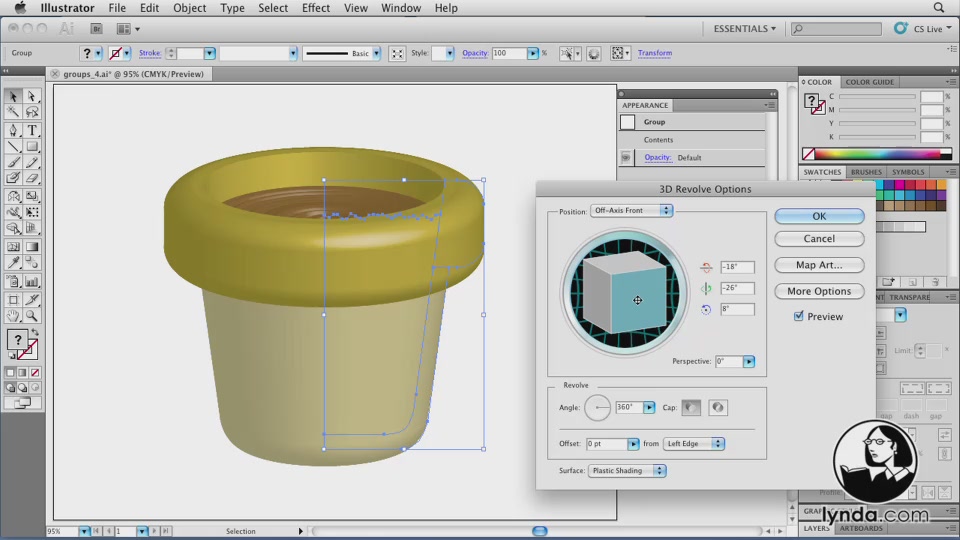The height and width of the screenshot is (540, 960).
Task: Open the Position preset dropdown
Action: tap(631, 210)
